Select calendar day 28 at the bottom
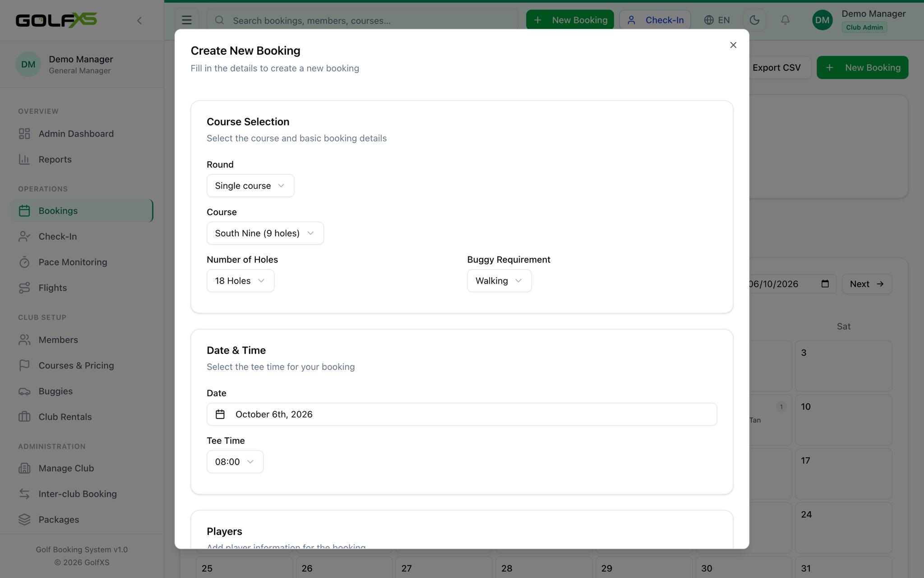Image resolution: width=924 pixels, height=578 pixels. click(x=544, y=568)
